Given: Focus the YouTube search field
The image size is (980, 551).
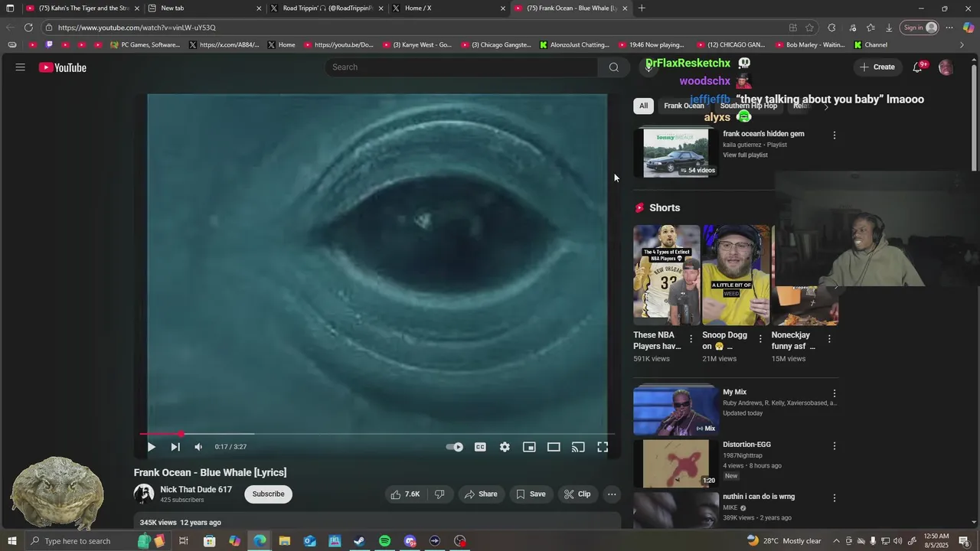Looking at the screenshot, I should point(462,67).
